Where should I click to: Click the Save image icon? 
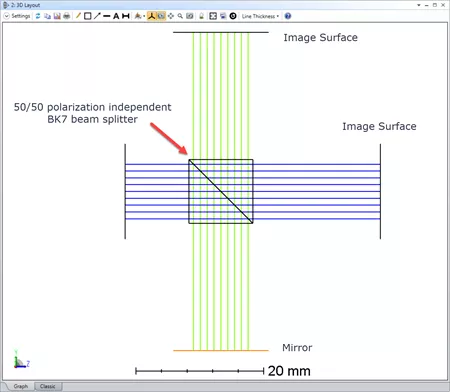coord(57,16)
